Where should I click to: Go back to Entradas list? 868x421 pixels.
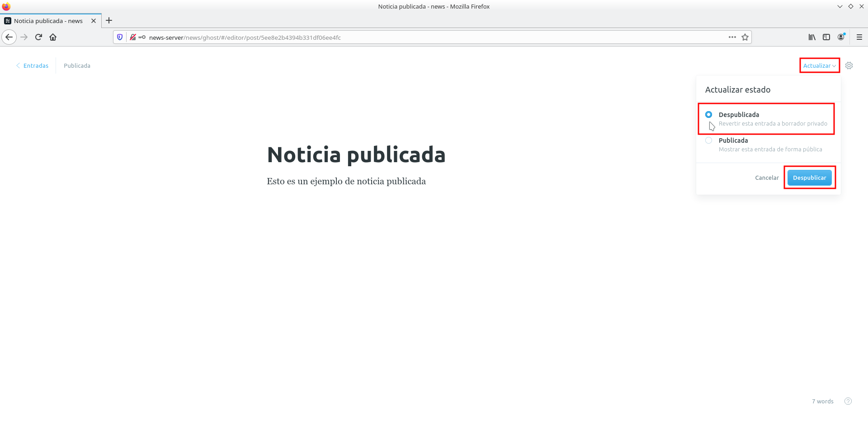(x=33, y=65)
